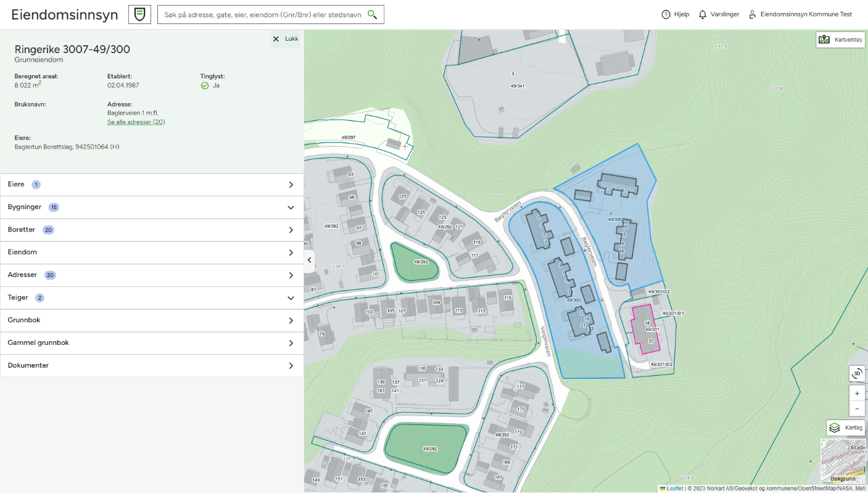Expand the Dokumenter section
This screenshot has width=868, height=493.
point(152,365)
